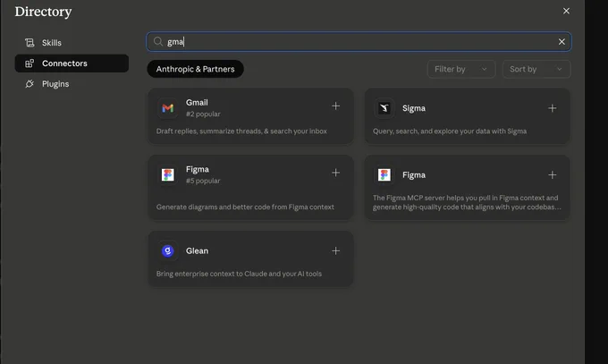The width and height of the screenshot is (608, 364).
Task: Click the Glean logo icon
Action: tap(167, 251)
